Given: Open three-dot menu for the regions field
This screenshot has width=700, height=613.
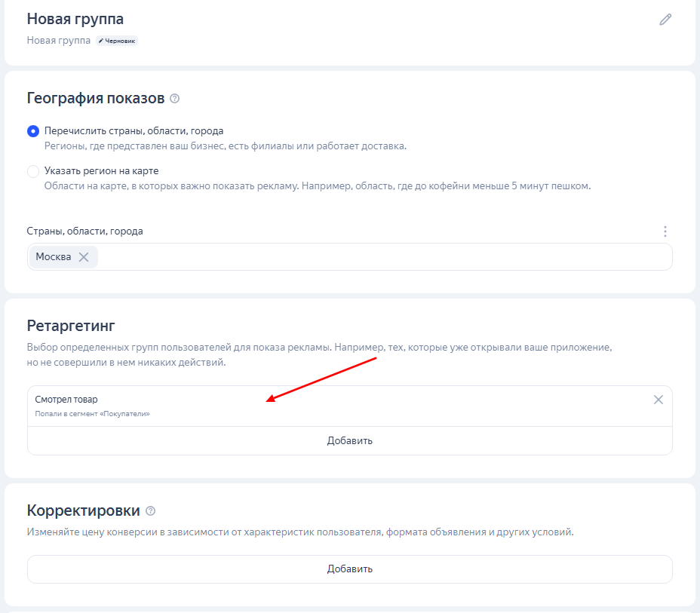Looking at the screenshot, I should 665,231.
